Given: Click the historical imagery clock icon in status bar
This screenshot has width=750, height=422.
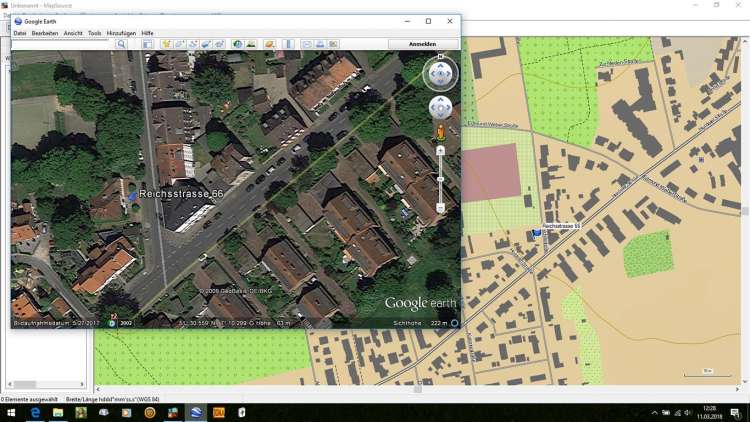Looking at the screenshot, I should pos(112,323).
